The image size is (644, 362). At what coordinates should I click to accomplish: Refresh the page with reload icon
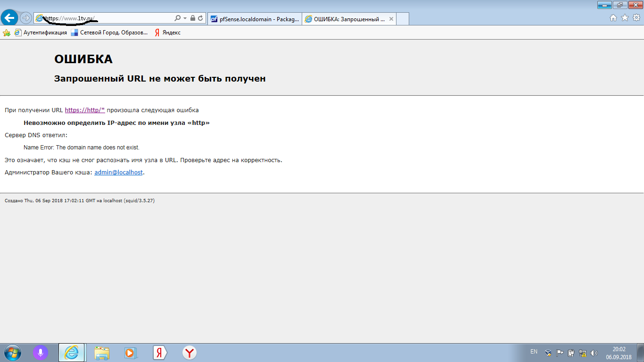[200, 18]
